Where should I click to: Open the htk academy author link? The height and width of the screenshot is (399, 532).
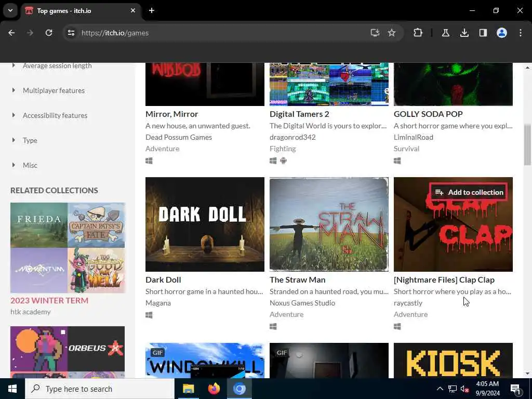[31, 312]
